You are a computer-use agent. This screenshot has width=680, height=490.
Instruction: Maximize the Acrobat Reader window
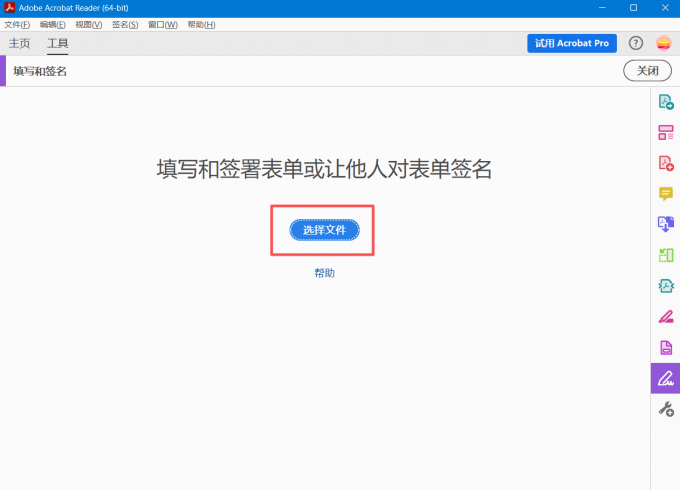633,8
